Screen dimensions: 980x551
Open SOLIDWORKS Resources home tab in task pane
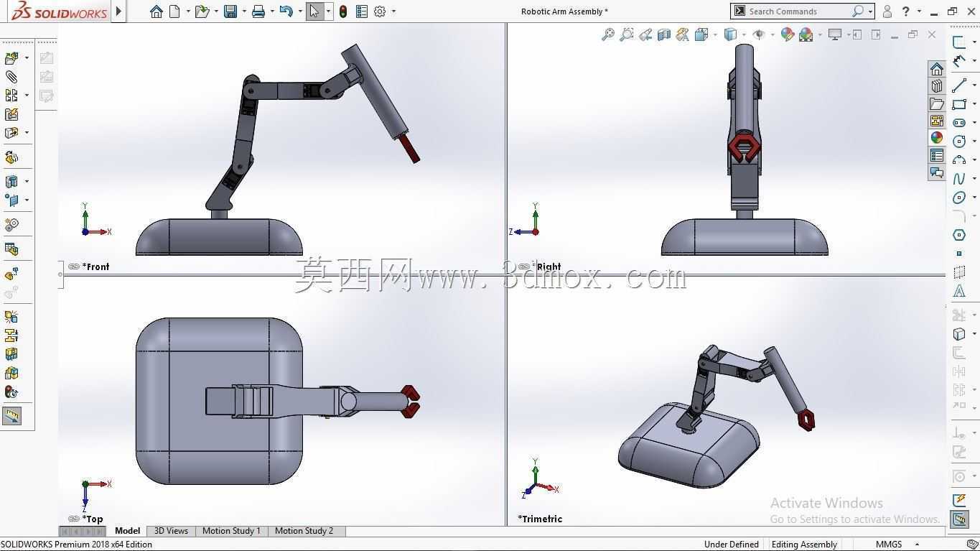[x=937, y=69]
